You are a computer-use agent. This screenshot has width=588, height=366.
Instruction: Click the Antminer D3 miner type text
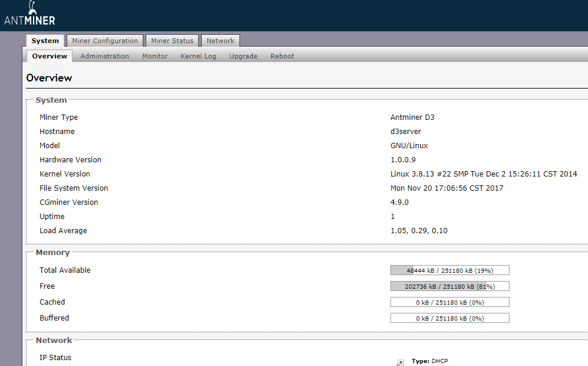click(412, 117)
